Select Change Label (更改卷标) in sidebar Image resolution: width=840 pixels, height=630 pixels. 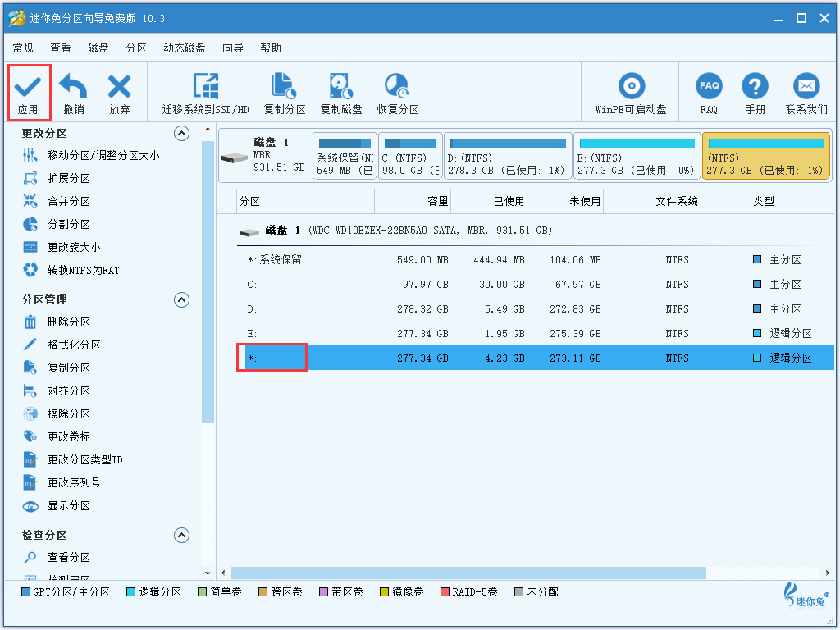[57, 437]
